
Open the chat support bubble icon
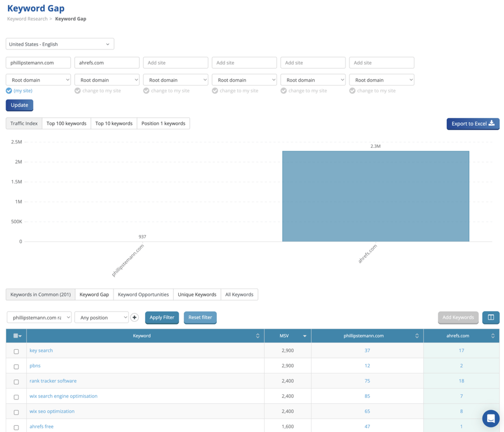point(491,418)
